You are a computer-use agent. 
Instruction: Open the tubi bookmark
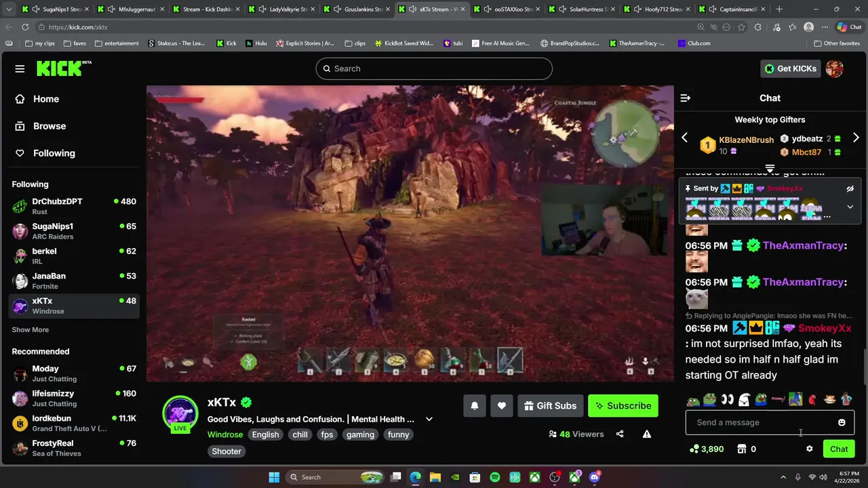453,43
